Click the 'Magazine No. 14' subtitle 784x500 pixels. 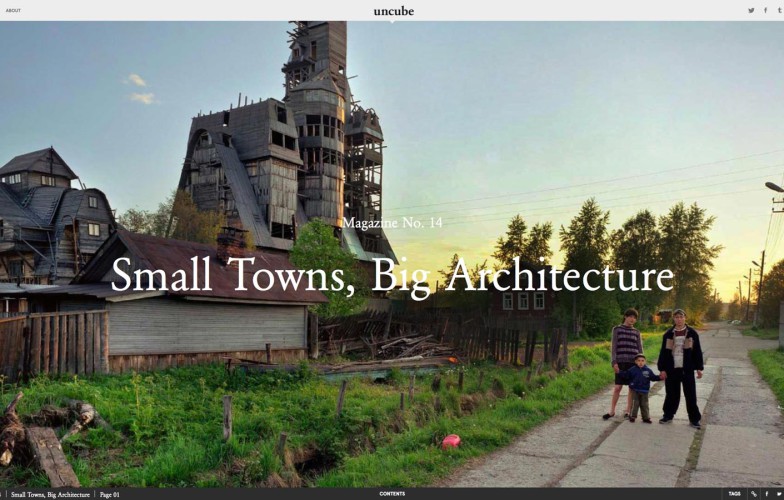point(392,223)
